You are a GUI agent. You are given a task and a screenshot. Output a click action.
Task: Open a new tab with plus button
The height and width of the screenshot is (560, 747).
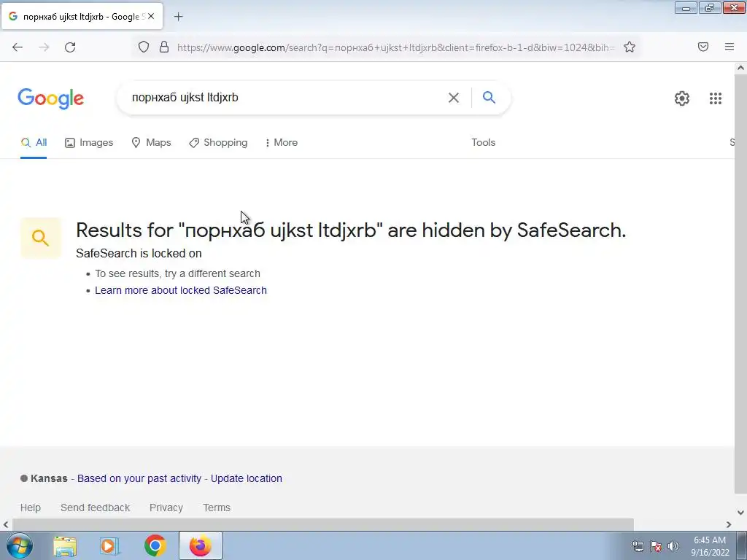(x=178, y=17)
